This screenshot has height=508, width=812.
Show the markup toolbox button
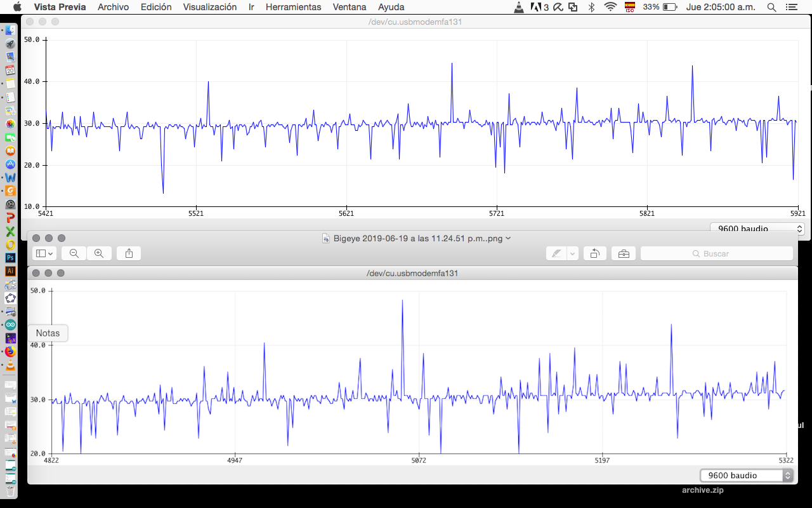[624, 253]
